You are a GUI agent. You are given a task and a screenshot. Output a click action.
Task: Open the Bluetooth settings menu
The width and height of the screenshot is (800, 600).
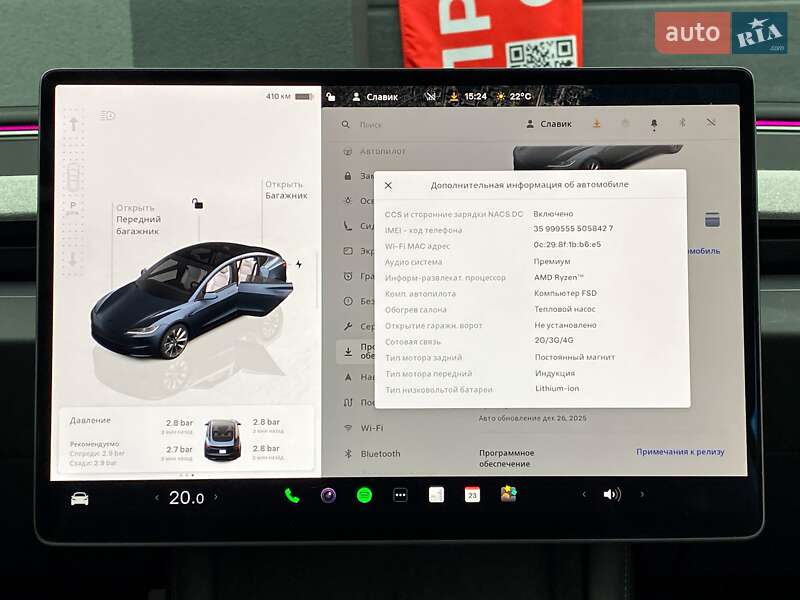[372, 454]
